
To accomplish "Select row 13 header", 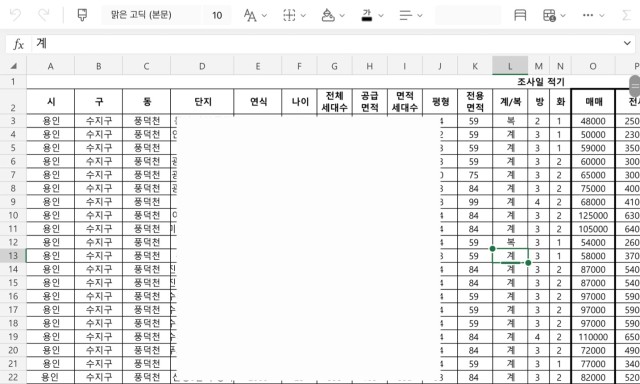I will 13,256.
